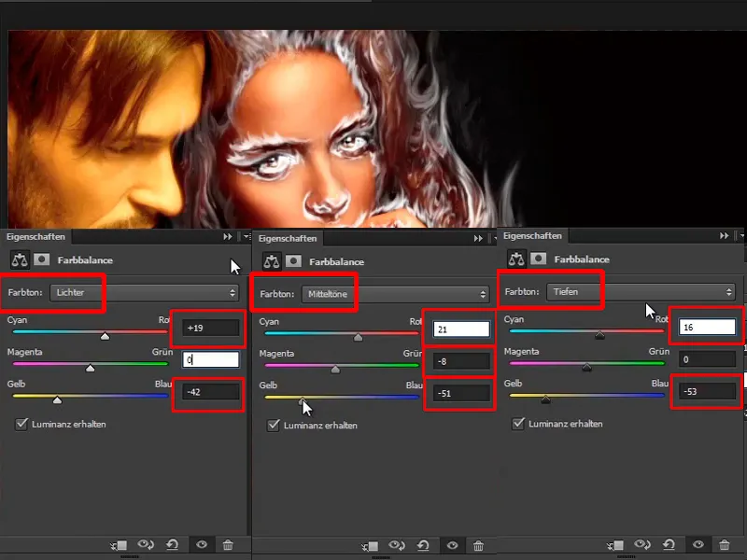Click the portrait image on the canvas
Image resolution: width=747 pixels, height=560 pixels.
(376, 129)
